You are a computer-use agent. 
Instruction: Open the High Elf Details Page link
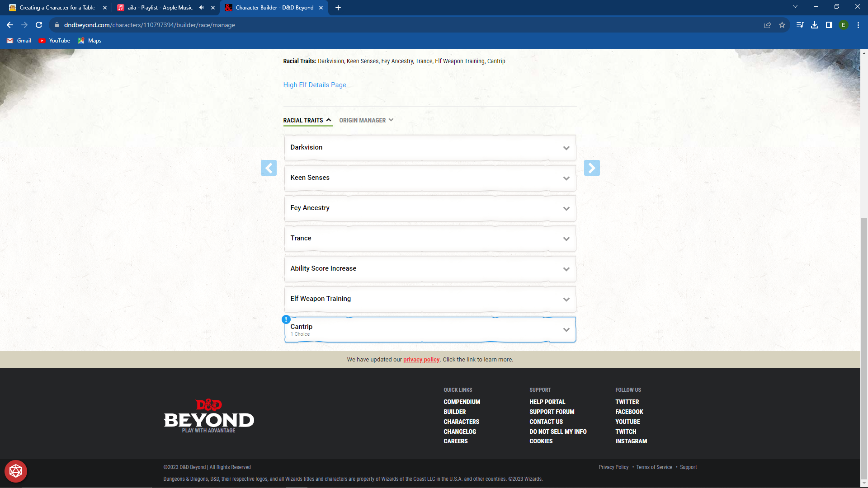pos(314,84)
